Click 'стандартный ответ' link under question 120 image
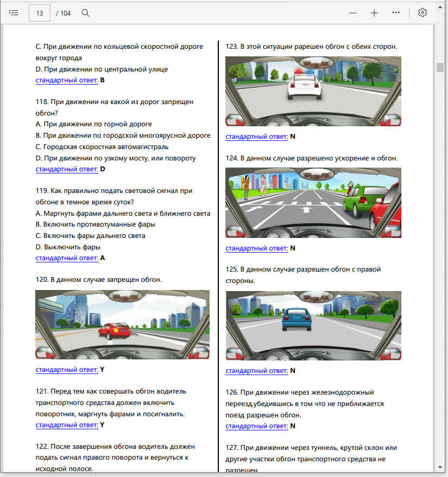448x477 pixels. click(x=67, y=370)
